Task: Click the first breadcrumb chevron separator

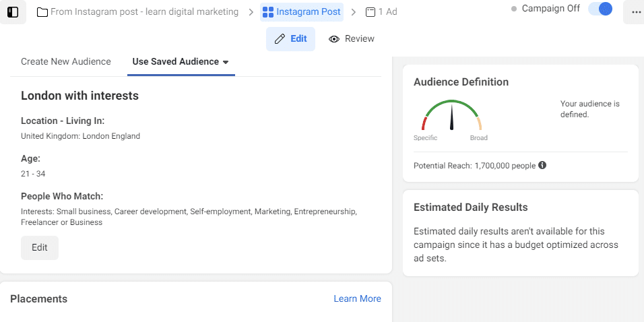Action: pos(251,12)
